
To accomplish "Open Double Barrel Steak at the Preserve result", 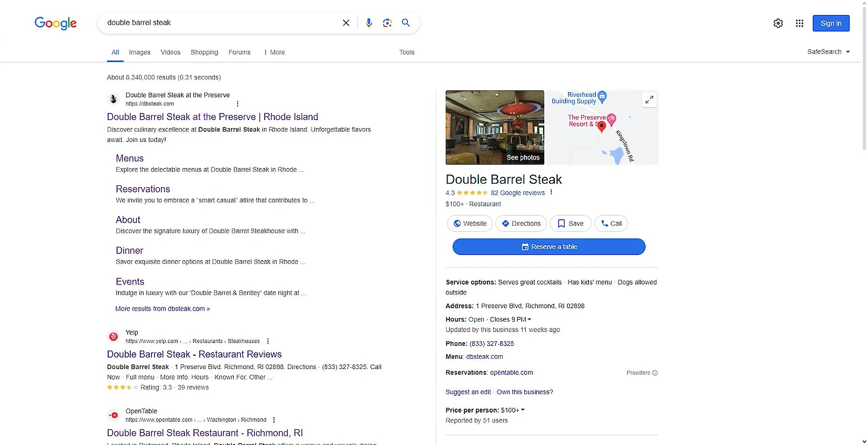I will pyautogui.click(x=213, y=116).
